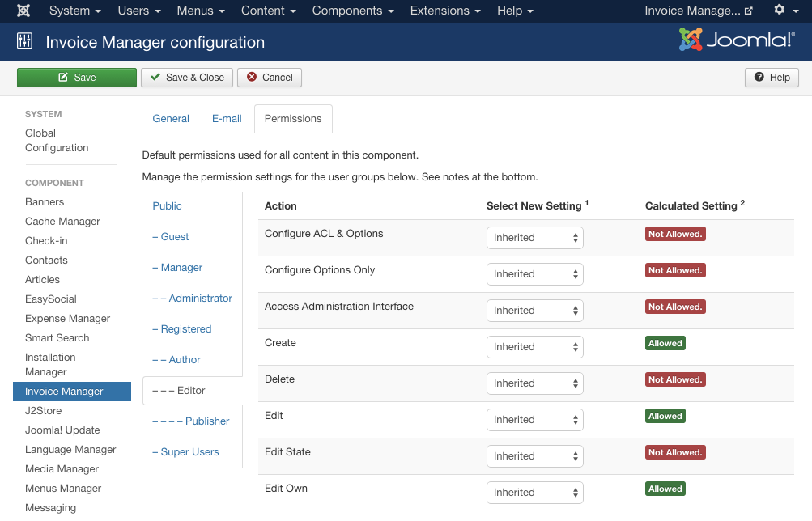Switch to the General tab
This screenshot has height=521, width=812.
[x=171, y=118]
